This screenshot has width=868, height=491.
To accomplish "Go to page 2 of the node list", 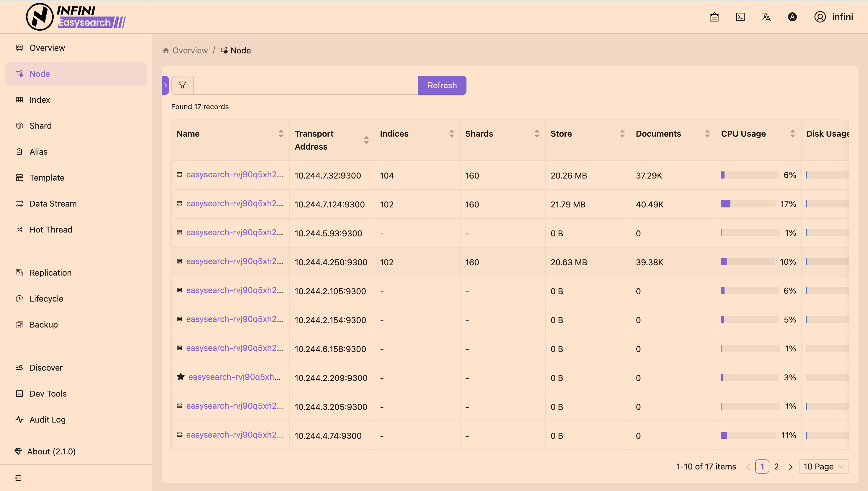I will click(x=776, y=467).
